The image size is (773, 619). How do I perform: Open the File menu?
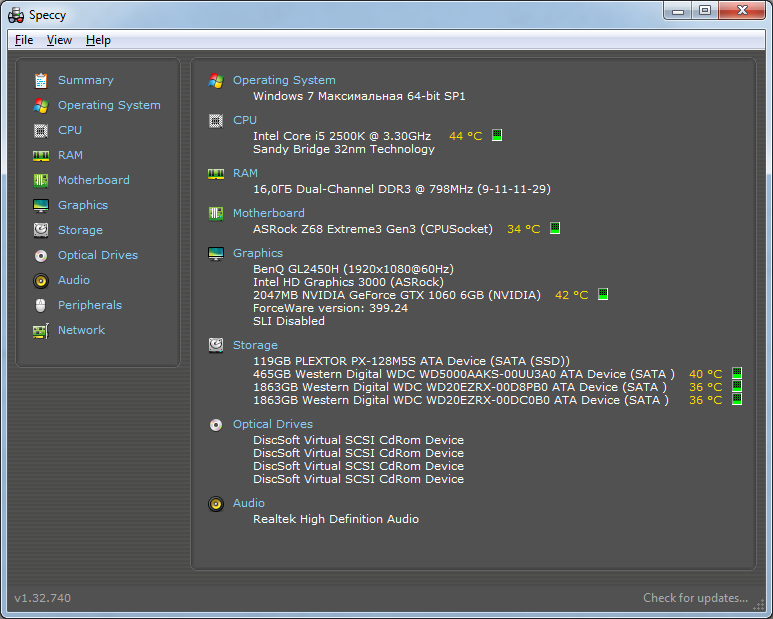pyautogui.click(x=24, y=40)
